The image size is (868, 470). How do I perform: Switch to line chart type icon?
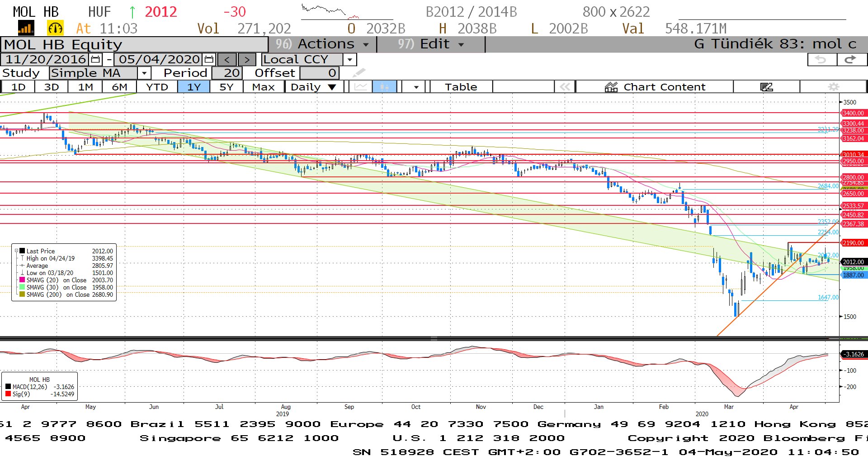360,86
